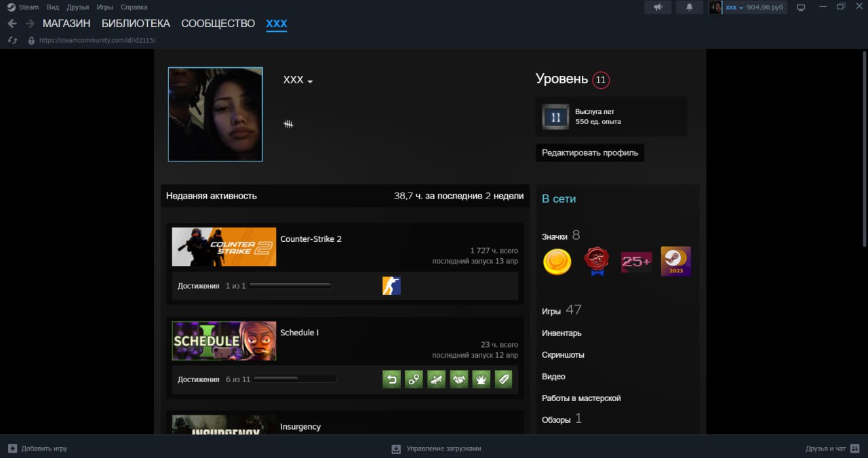Switch to the БИБЛИОТЕКА tab
Viewport: 868px width, 458px height.
click(136, 24)
